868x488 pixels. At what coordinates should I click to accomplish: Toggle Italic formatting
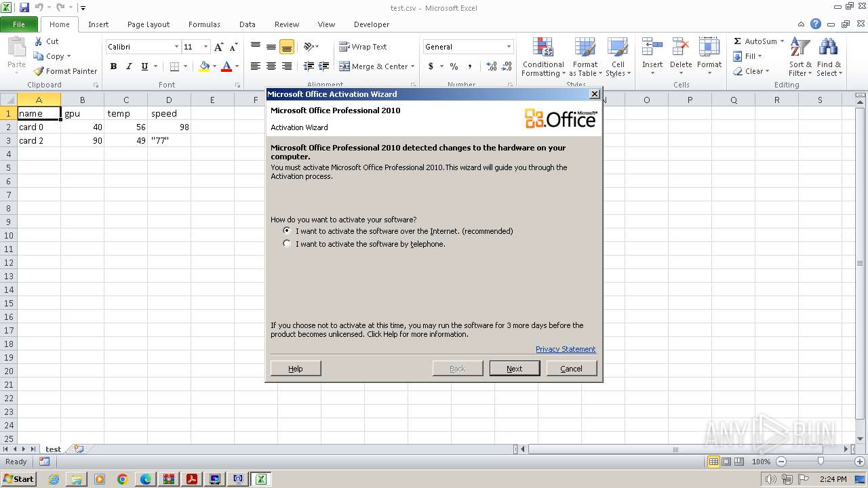(129, 66)
